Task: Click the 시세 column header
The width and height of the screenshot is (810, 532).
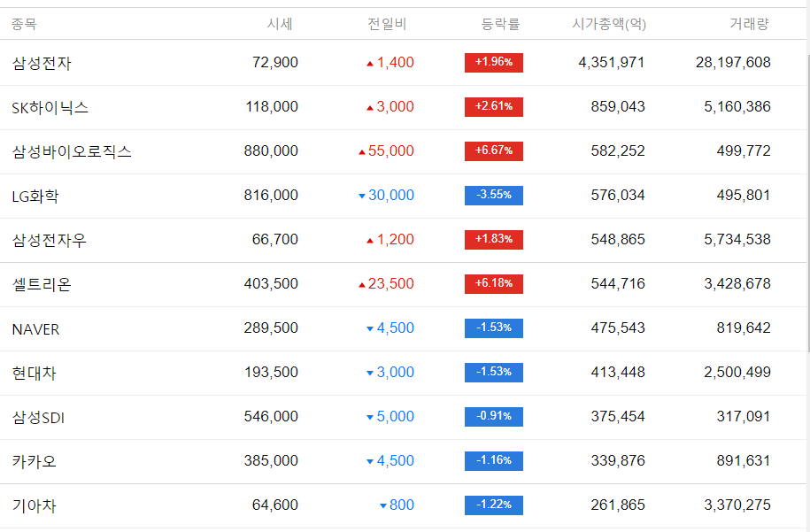Action: click(x=280, y=24)
